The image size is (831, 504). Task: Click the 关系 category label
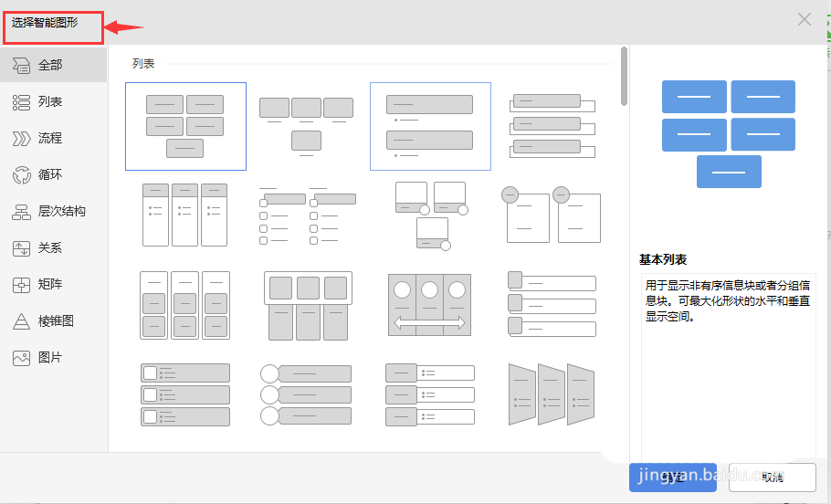pyautogui.click(x=50, y=248)
